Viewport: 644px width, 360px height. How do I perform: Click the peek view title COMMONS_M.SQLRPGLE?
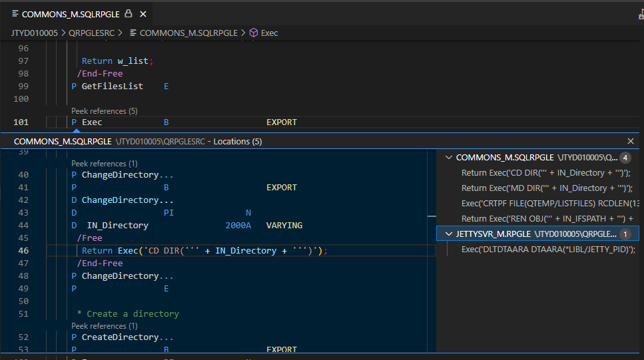point(63,141)
